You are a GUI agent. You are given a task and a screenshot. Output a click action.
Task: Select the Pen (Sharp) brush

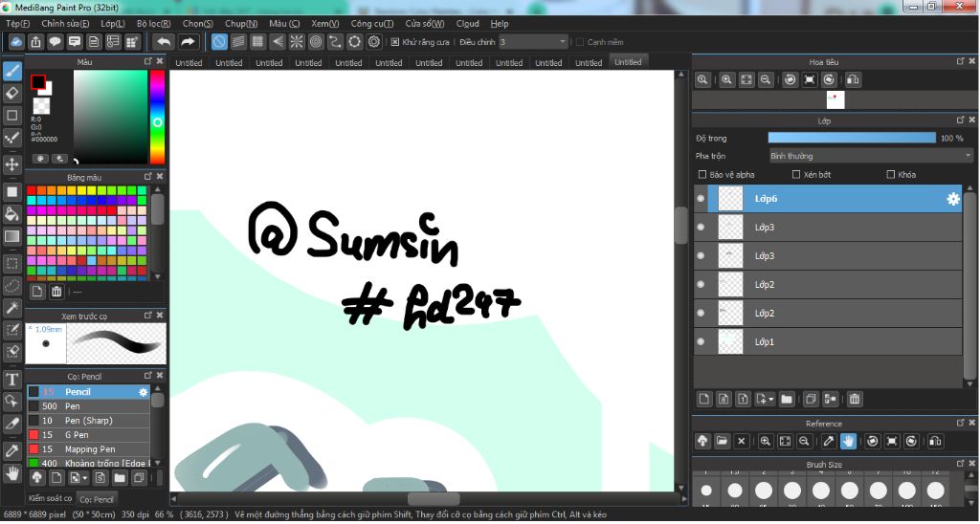[x=88, y=421]
